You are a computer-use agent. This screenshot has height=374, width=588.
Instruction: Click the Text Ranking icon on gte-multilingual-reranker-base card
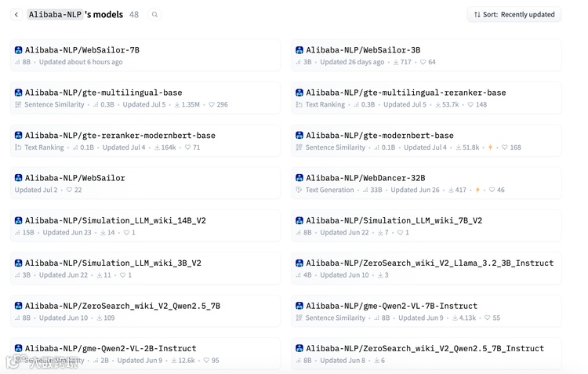(299, 104)
